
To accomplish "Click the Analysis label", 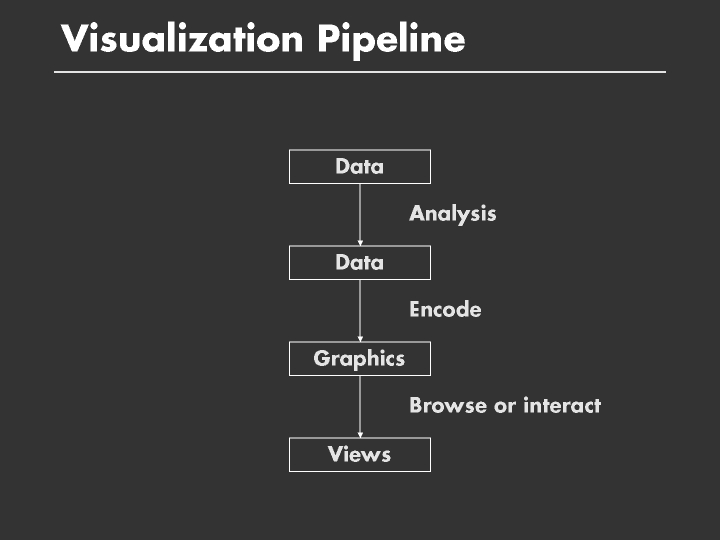I will [452, 213].
